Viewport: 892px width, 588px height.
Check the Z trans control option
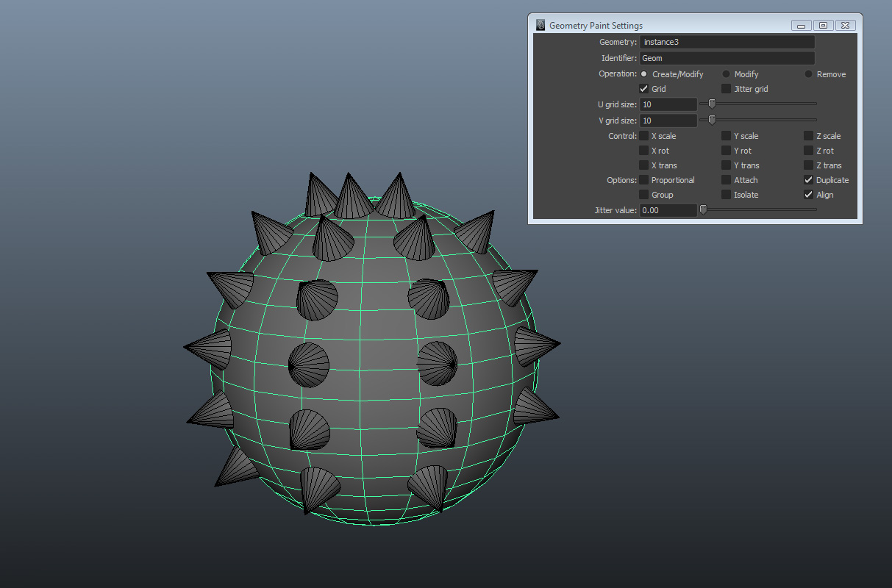tap(808, 165)
